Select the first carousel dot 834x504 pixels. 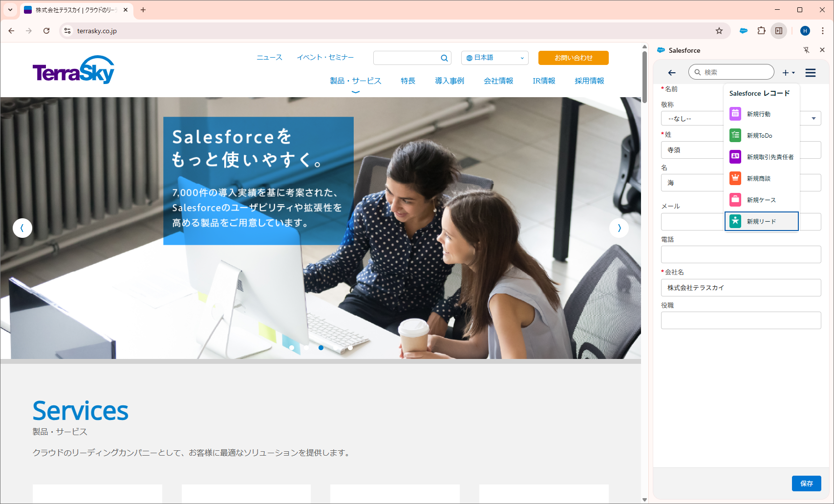tap(292, 348)
